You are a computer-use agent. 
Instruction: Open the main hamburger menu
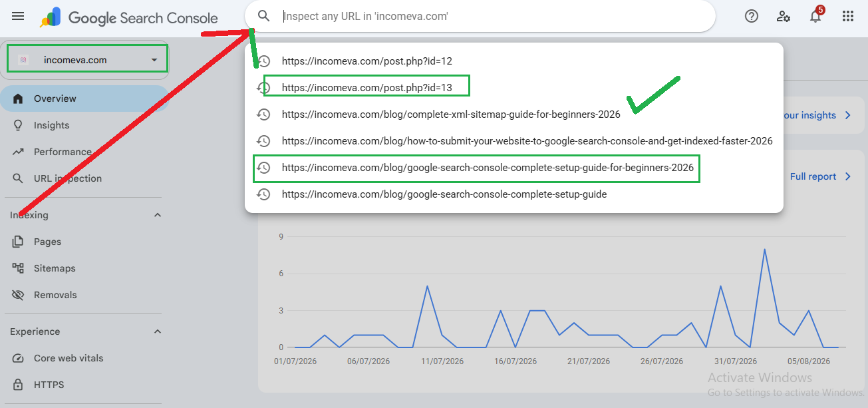[18, 16]
